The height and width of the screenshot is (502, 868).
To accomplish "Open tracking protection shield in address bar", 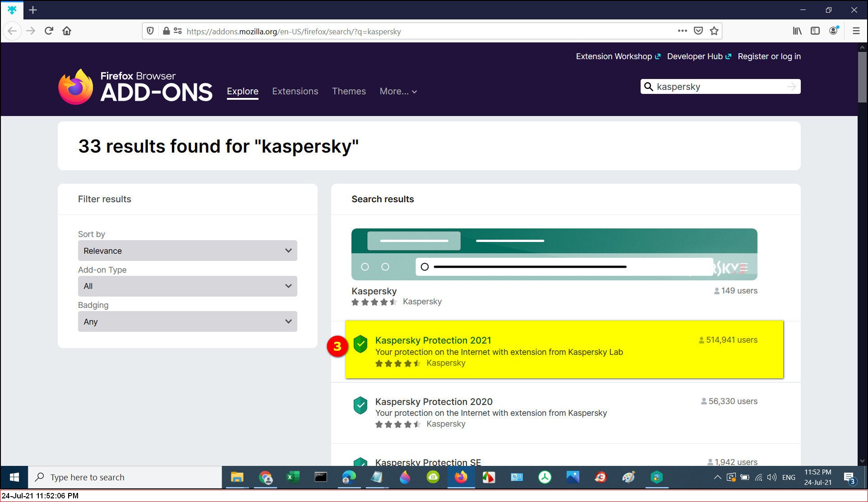I will click(150, 31).
